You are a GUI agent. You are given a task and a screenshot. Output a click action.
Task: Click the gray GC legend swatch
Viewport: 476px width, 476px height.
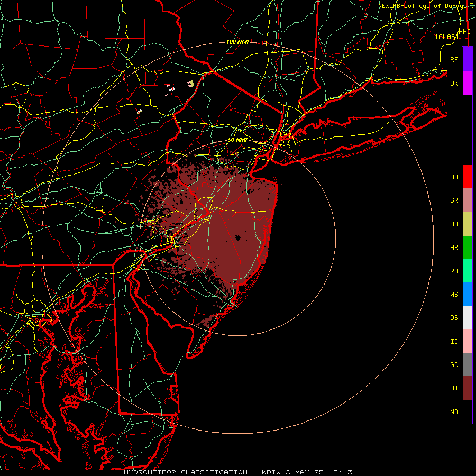467,364
